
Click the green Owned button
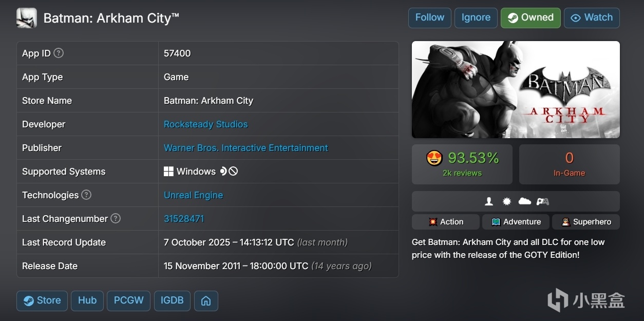click(x=531, y=17)
